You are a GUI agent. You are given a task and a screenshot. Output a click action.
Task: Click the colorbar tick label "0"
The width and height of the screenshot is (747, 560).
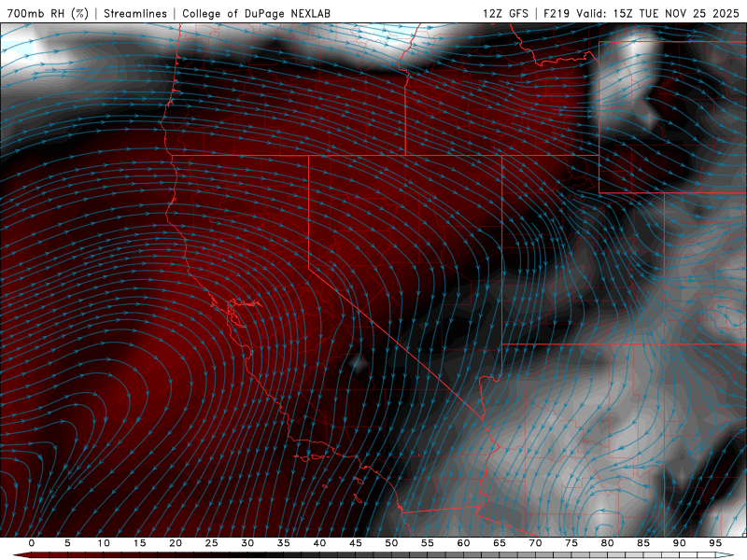coord(32,543)
